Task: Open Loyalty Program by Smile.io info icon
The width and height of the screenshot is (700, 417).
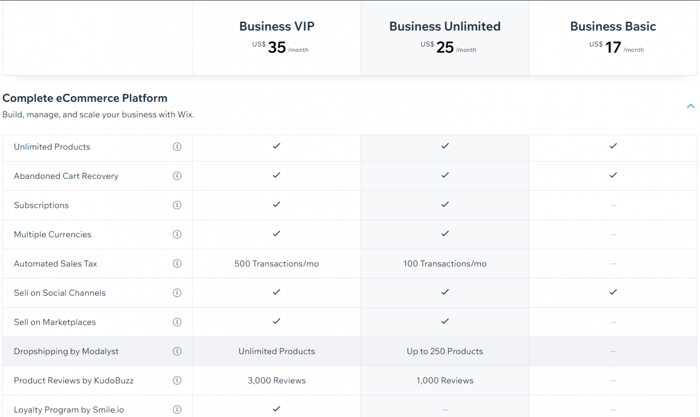Action: click(177, 409)
